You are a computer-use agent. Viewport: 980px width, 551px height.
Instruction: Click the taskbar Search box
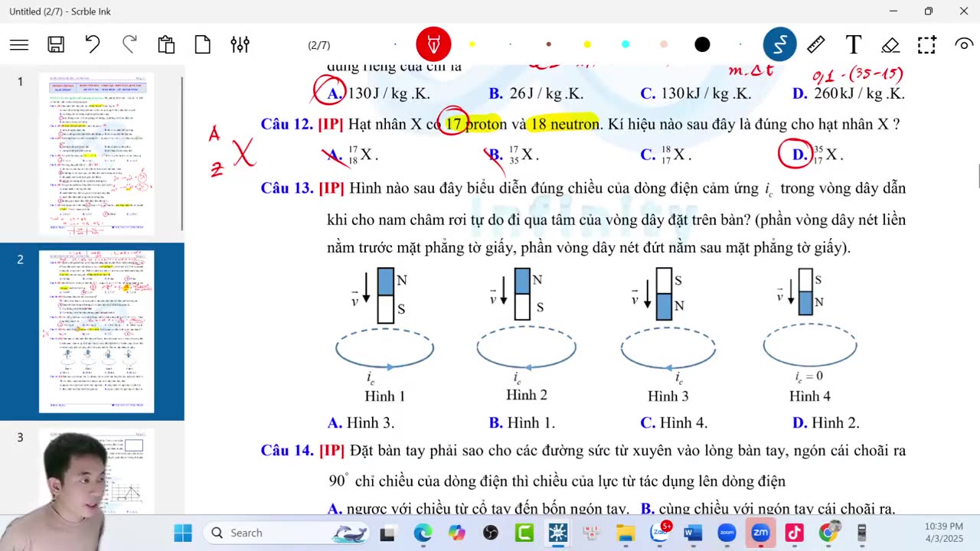[x=286, y=533]
